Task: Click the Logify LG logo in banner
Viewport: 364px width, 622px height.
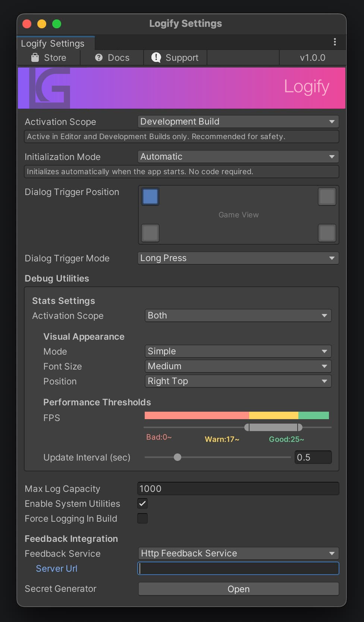Action: pyautogui.click(x=50, y=87)
